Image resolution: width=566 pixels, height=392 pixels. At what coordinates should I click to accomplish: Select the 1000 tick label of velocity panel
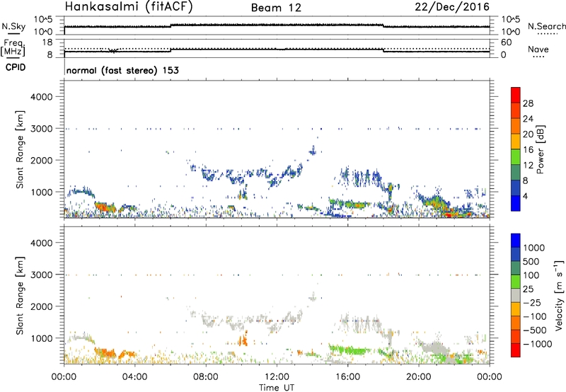42,338
